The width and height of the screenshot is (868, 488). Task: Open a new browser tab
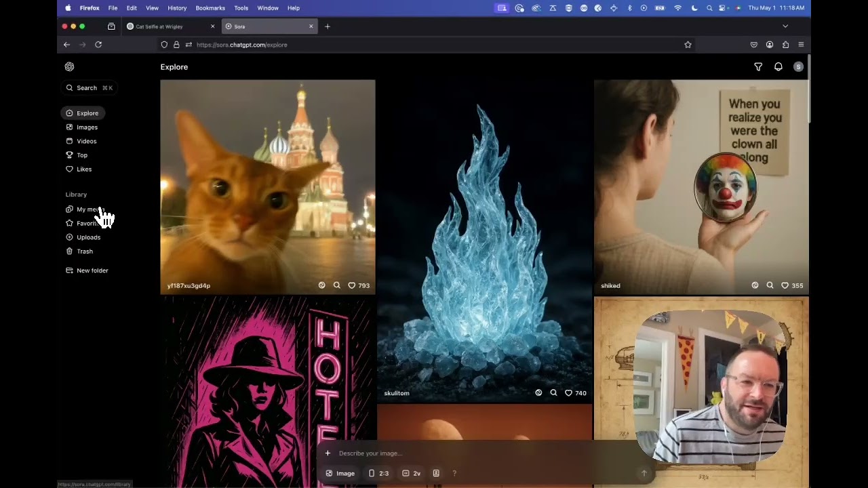tap(328, 26)
